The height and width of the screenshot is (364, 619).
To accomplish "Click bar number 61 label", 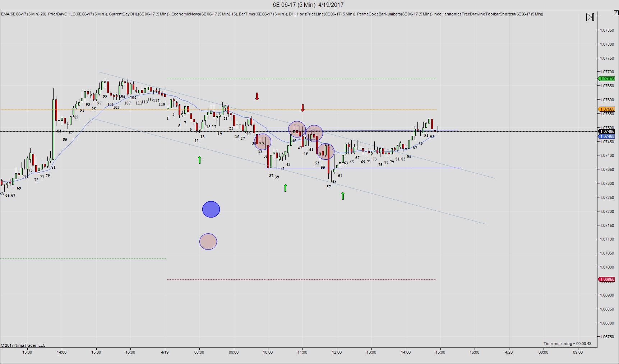I will click(340, 176).
